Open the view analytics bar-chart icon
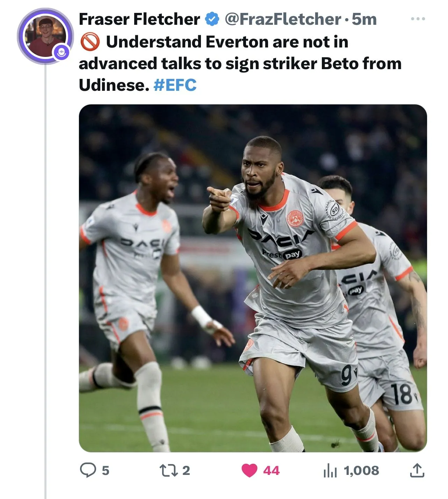 point(330,470)
